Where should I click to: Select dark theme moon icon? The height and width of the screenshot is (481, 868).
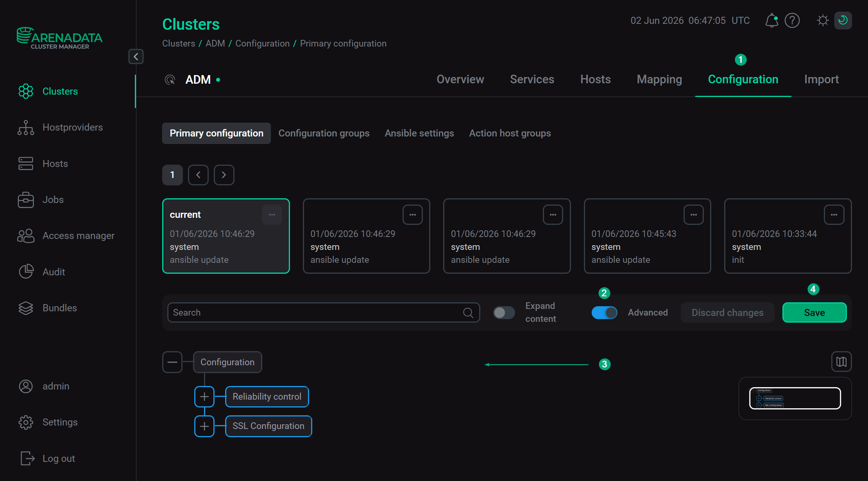[x=843, y=20]
